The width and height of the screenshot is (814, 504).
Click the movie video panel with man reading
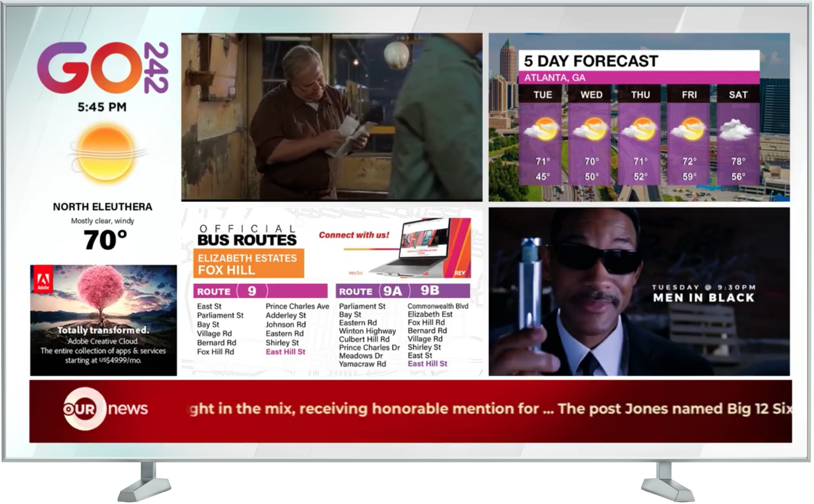pyautogui.click(x=332, y=117)
